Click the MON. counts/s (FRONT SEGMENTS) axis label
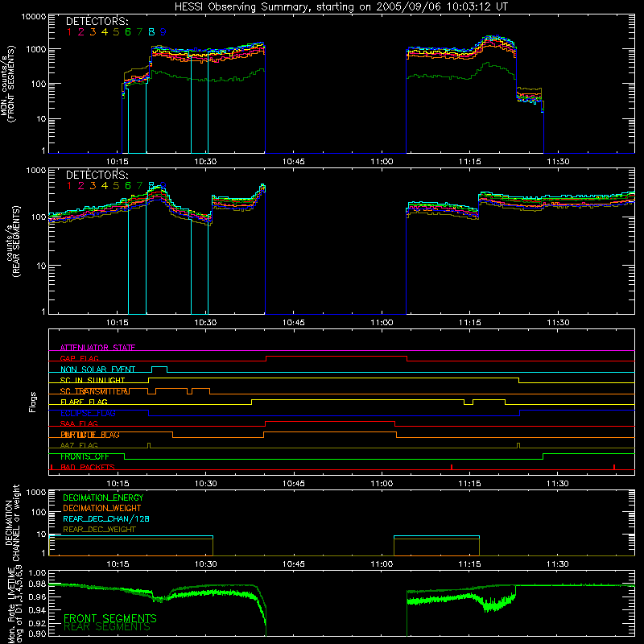The image size is (644, 644). pos(7,84)
